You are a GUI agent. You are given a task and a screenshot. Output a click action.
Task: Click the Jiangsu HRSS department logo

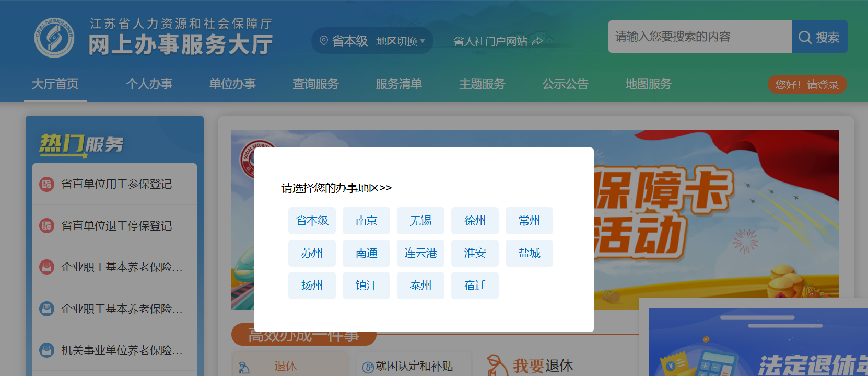tap(54, 38)
